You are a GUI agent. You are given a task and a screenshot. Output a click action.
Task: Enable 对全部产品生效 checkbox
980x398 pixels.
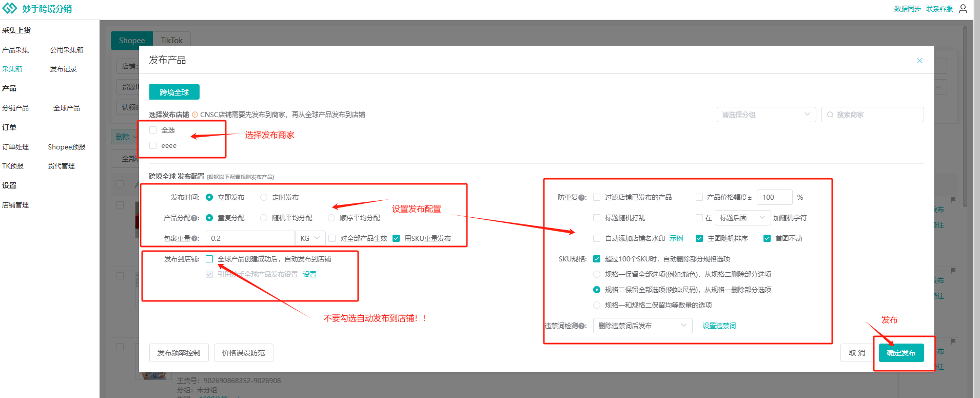(332, 238)
